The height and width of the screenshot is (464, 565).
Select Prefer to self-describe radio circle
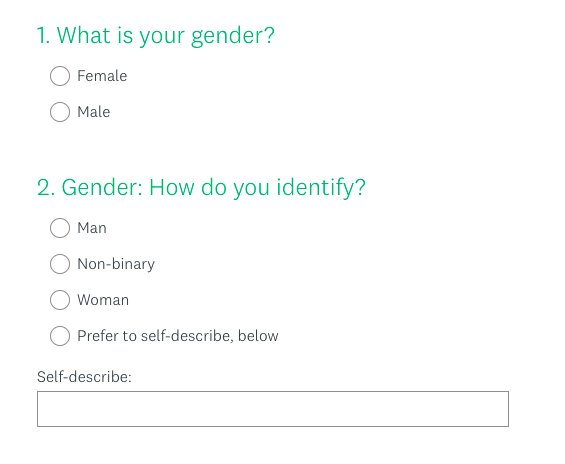point(60,336)
